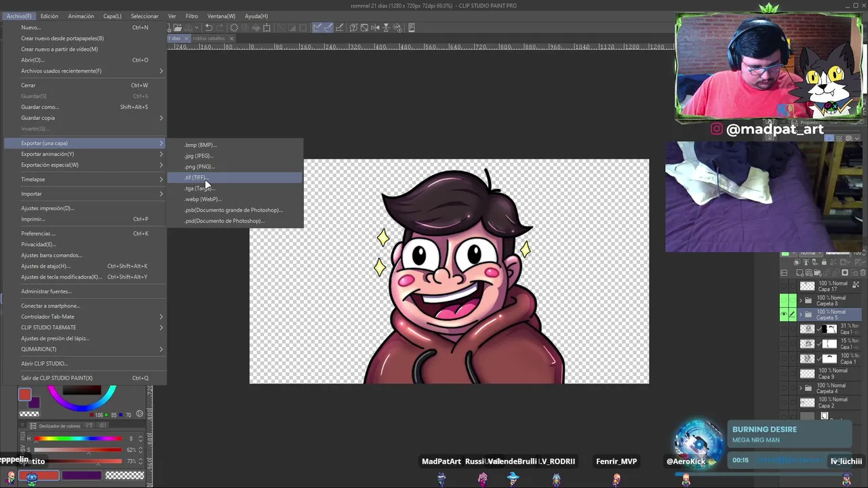Click the New Raster Layer icon

[800, 272]
